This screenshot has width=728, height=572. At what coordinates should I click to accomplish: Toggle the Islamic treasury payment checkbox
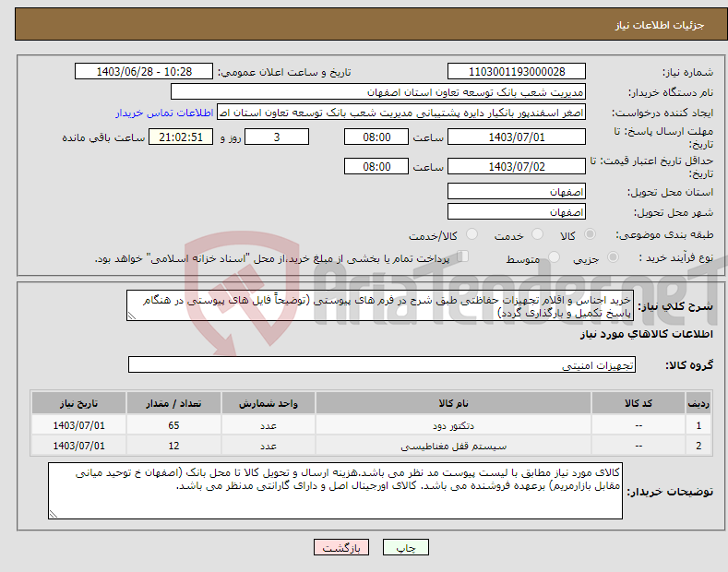(x=463, y=256)
